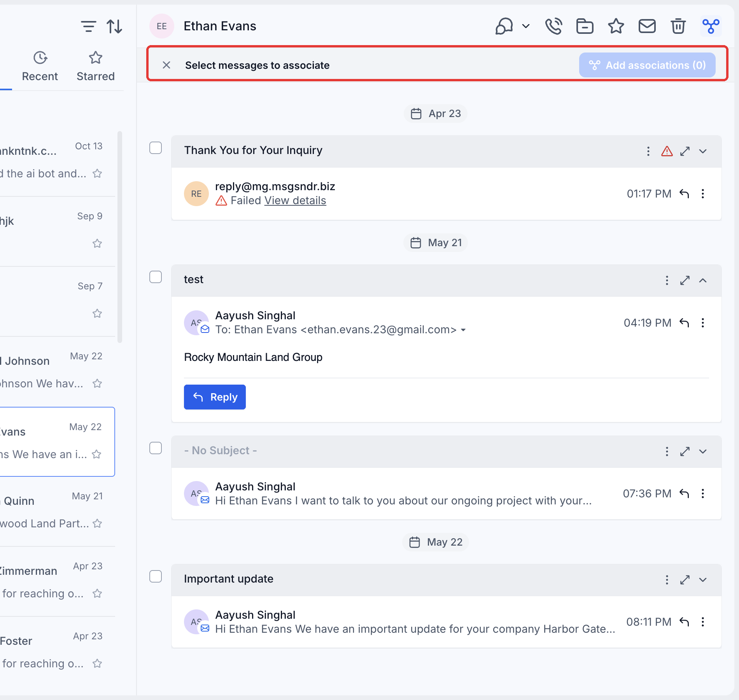The width and height of the screenshot is (739, 700).
Task: Click reply arrow on 08:11 PM message
Action: coord(684,622)
